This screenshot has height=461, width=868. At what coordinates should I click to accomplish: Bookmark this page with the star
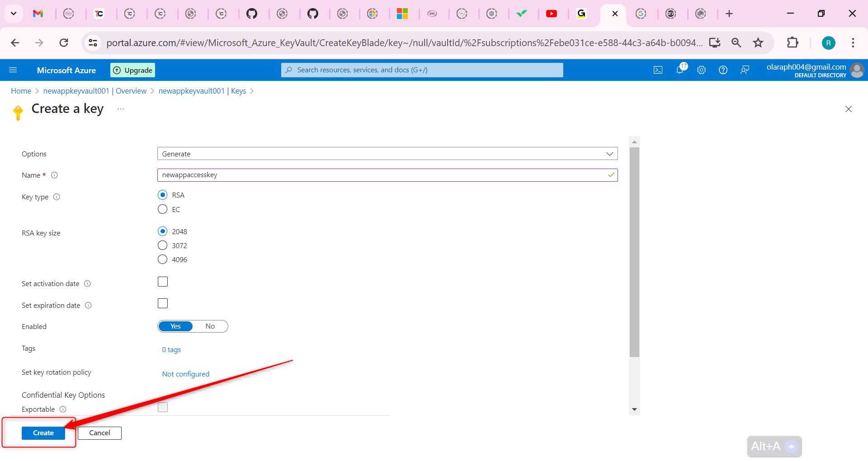click(758, 43)
